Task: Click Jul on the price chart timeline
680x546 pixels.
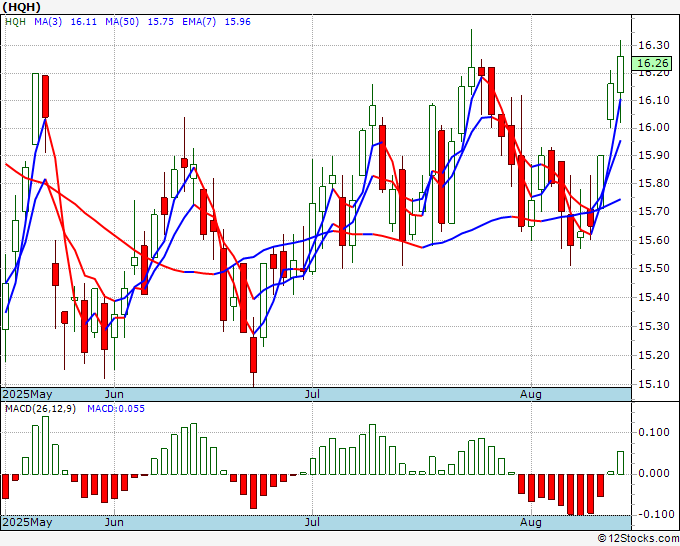Action: click(312, 394)
